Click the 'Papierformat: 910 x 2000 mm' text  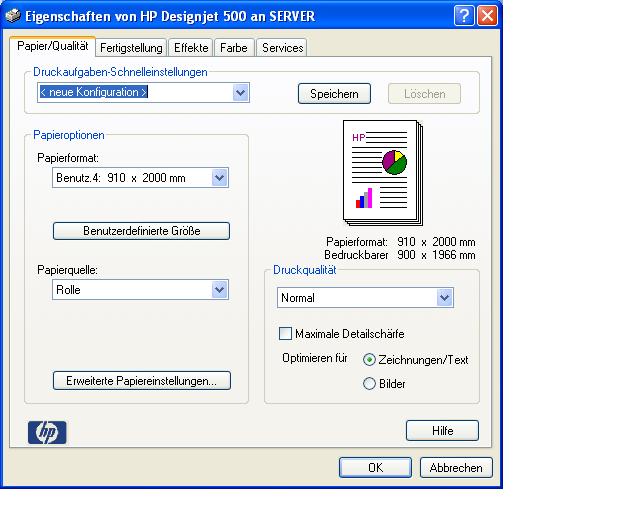400,242
